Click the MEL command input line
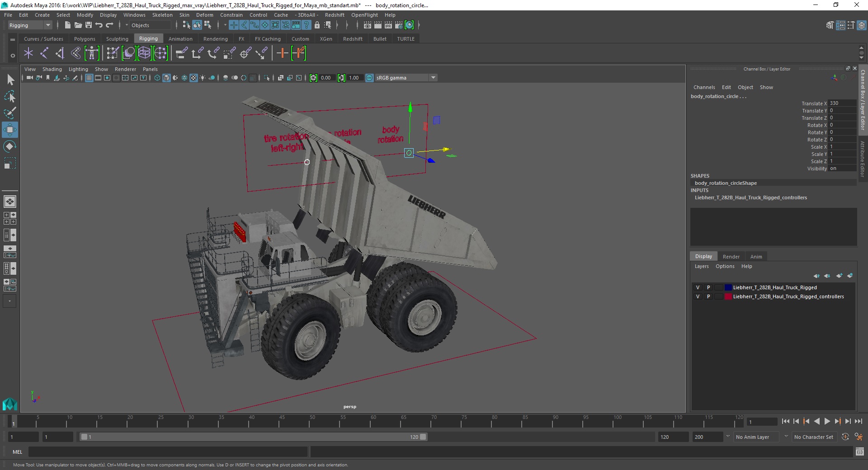 coord(168,451)
